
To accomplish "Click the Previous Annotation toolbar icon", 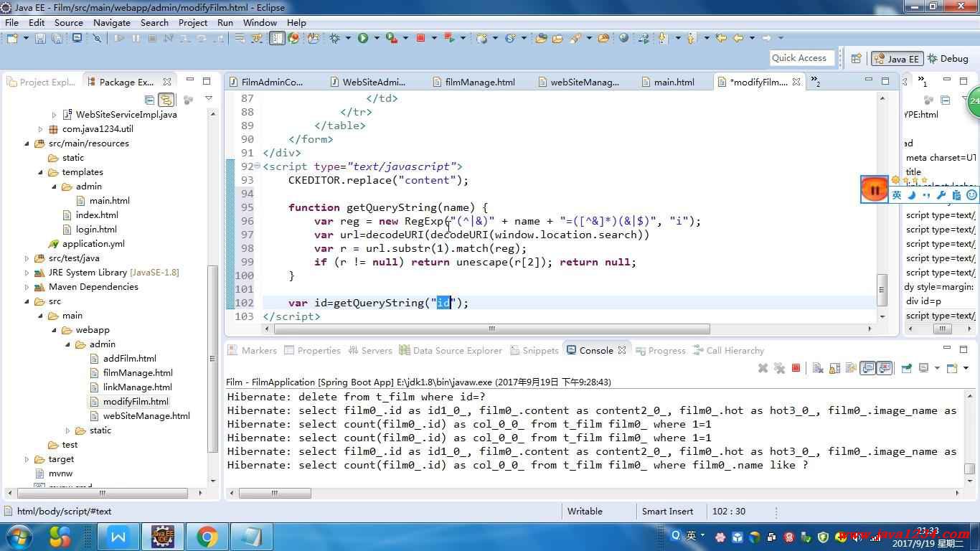I will 691,38.
